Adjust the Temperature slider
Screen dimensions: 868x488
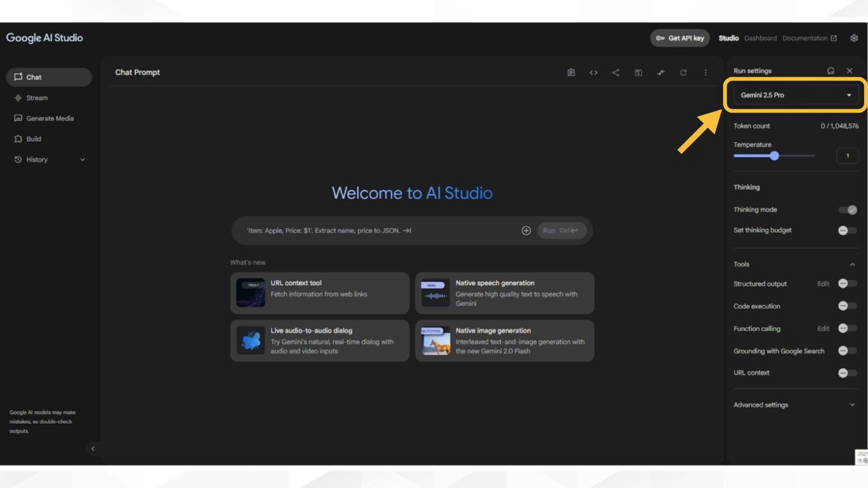[775, 155]
